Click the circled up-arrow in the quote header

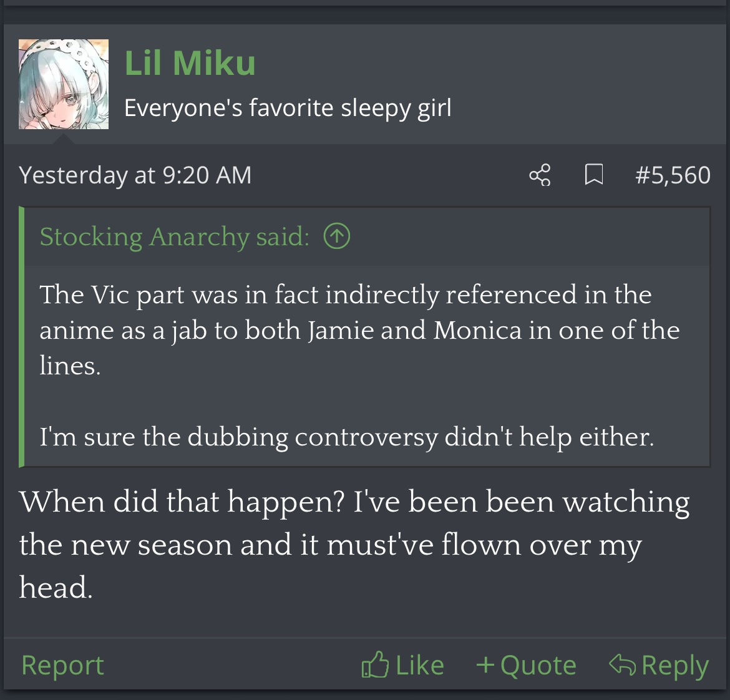pos(337,236)
